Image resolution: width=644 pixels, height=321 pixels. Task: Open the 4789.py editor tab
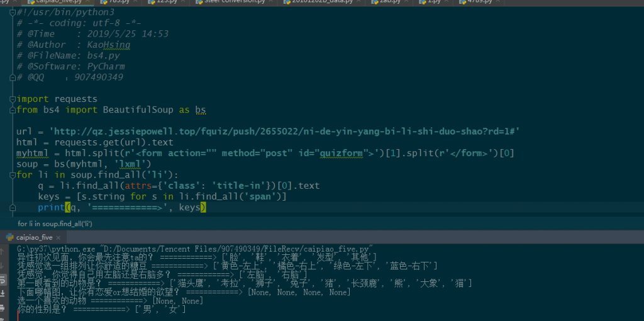[x=477, y=2]
